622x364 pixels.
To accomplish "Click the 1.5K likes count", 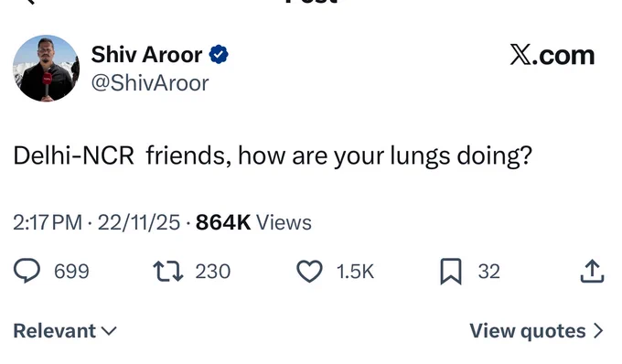I will pos(355,272).
